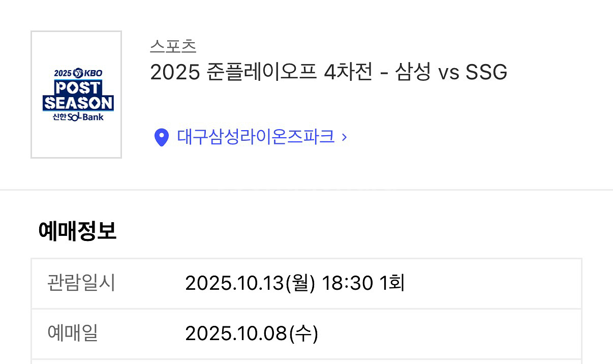Click the SSG team name in the title

486,73
